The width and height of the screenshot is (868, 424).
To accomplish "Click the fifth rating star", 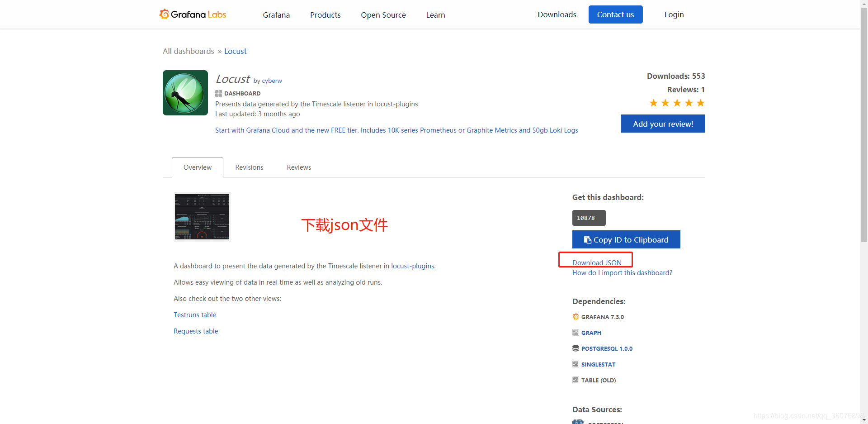I will tap(701, 103).
